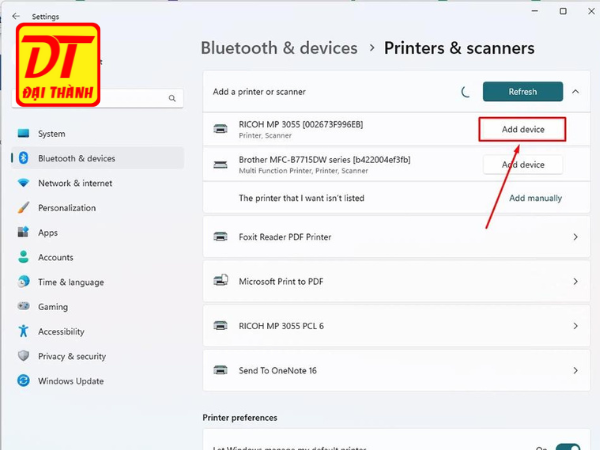The height and width of the screenshot is (450, 600).
Task: Click the 'Printer preferences' heading
Action: coord(240,417)
